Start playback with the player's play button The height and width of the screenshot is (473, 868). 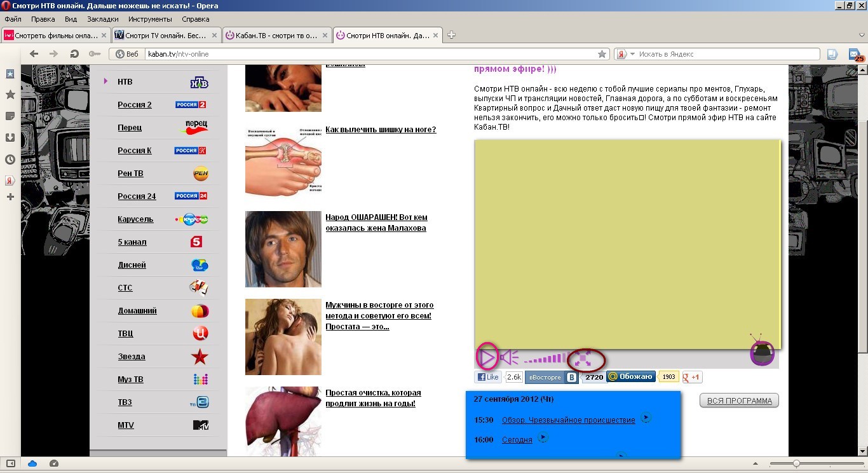tap(487, 359)
